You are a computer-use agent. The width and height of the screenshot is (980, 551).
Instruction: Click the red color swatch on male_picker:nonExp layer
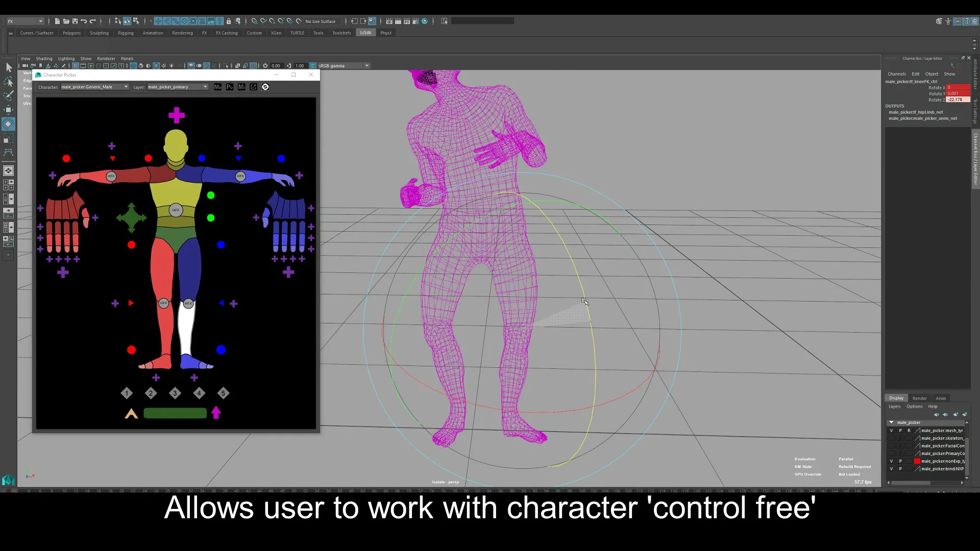coord(917,461)
